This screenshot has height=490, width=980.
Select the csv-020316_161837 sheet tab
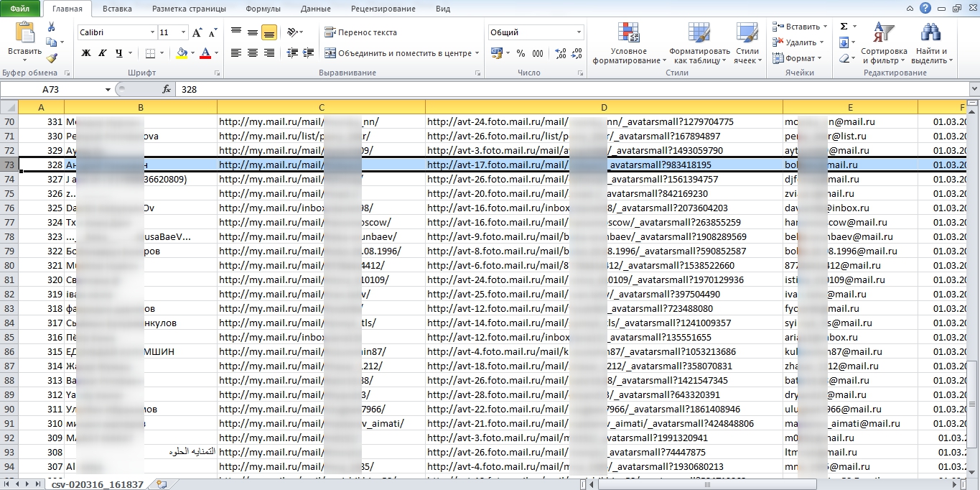coord(97,485)
